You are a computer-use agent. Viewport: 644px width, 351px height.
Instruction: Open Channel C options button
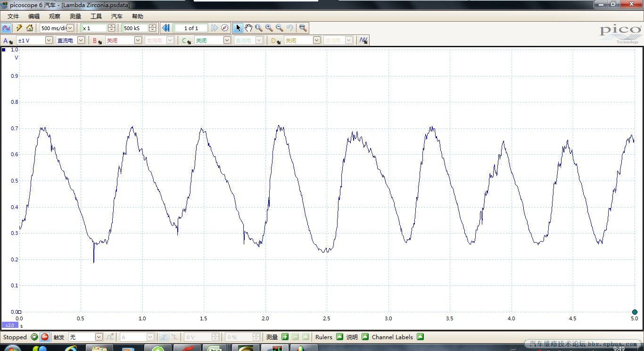(x=187, y=41)
